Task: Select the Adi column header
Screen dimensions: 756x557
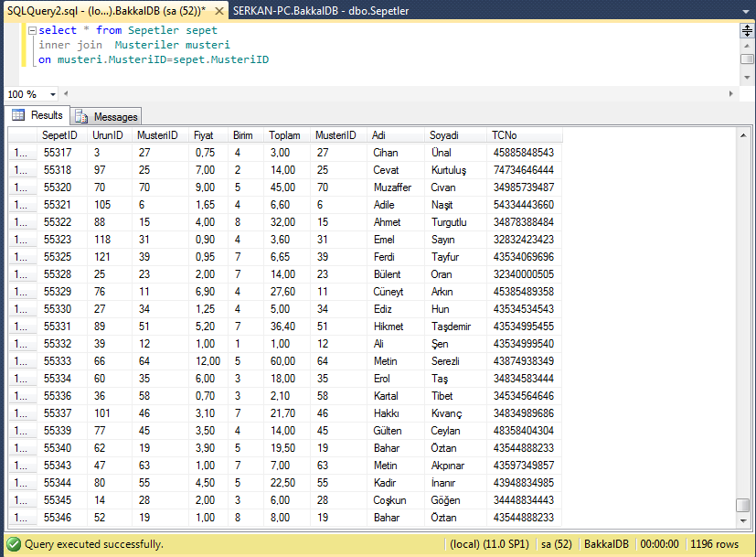Action: (x=396, y=135)
